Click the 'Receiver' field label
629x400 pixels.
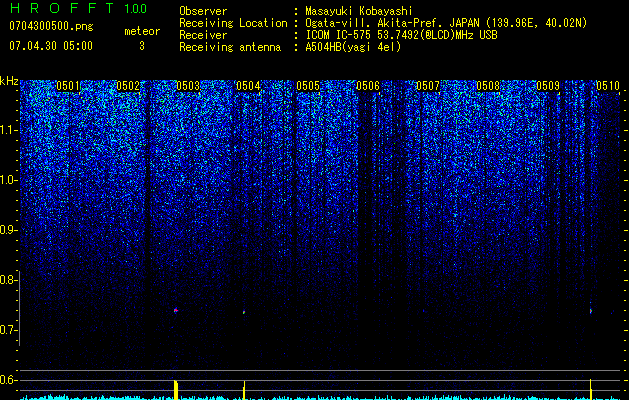203,35
